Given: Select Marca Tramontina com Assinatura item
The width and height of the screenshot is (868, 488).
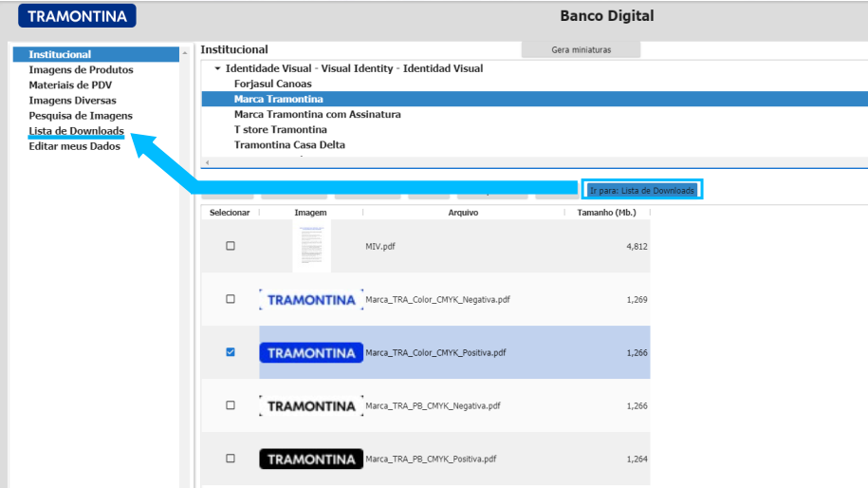Looking at the screenshot, I should [x=317, y=114].
